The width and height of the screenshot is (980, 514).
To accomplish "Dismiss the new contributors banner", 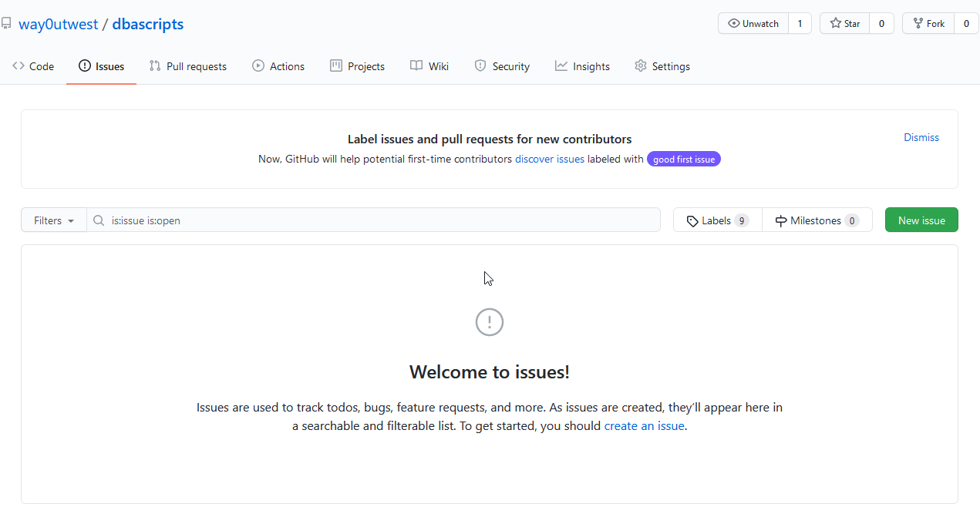I will click(x=921, y=137).
